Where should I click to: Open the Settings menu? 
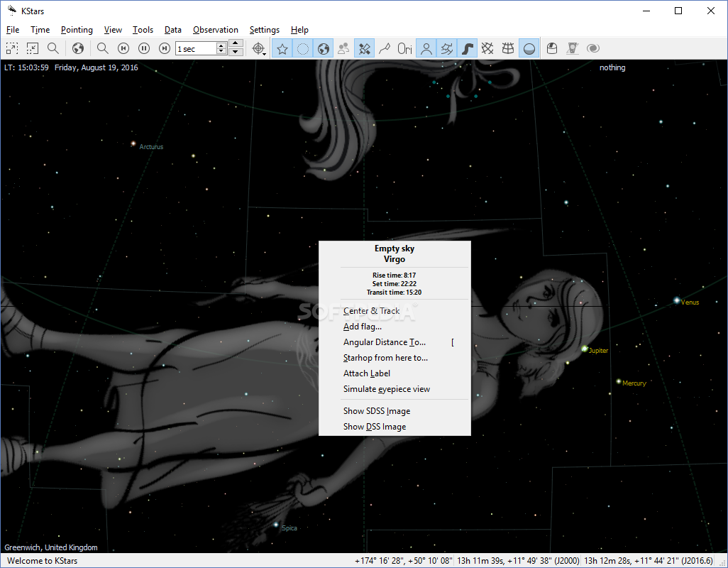click(x=264, y=30)
